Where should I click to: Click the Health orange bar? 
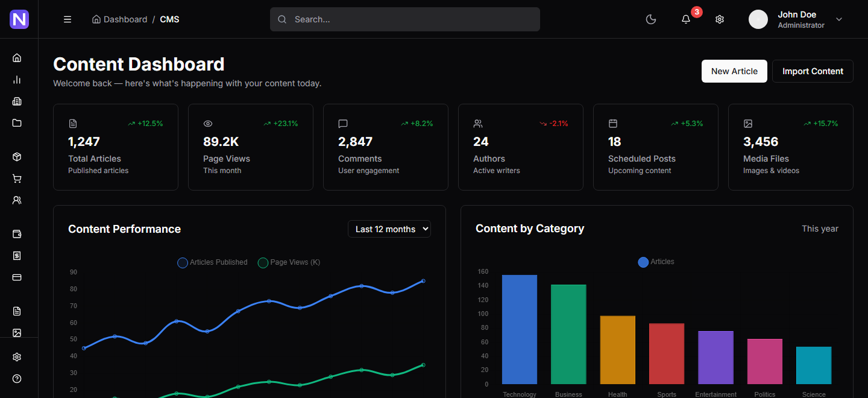point(618,350)
